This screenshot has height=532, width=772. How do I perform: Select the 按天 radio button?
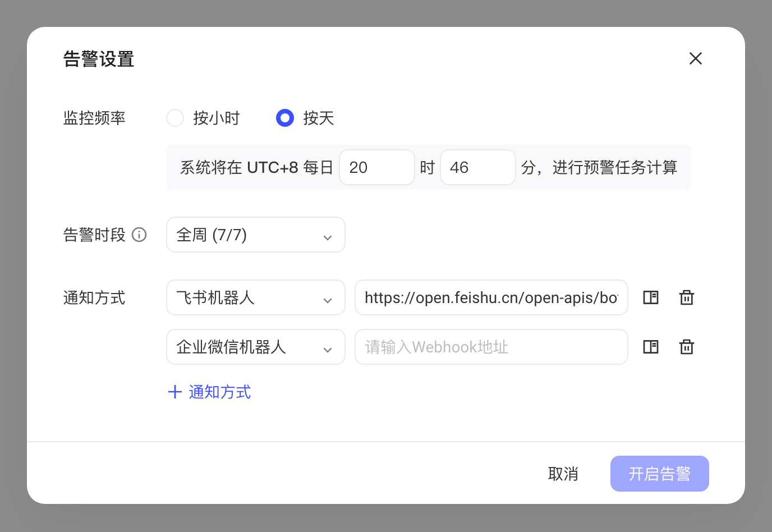pos(285,118)
